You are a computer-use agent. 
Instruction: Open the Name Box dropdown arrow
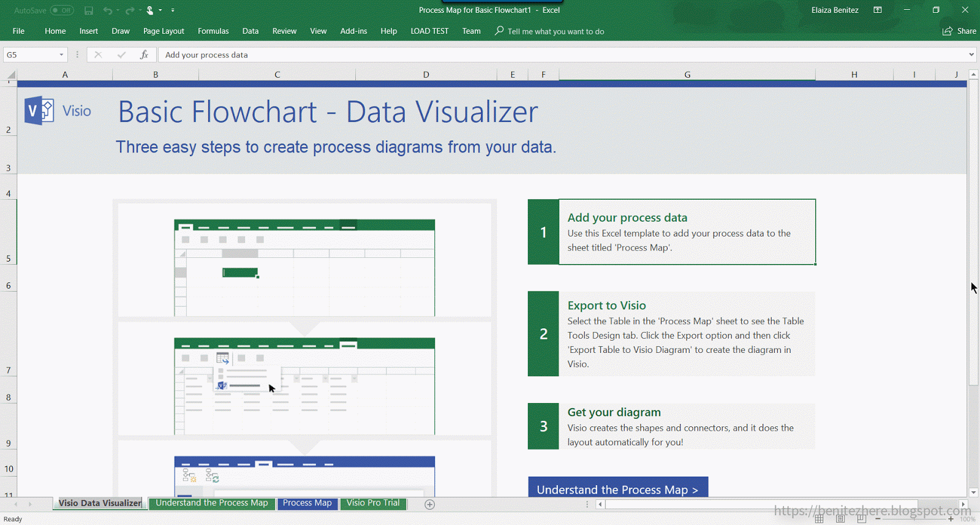click(x=61, y=55)
